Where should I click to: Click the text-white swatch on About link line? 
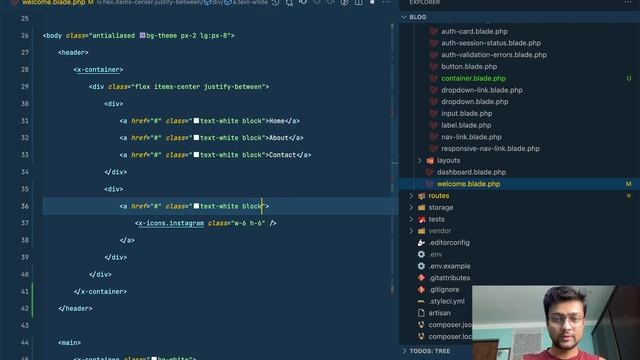click(196, 138)
